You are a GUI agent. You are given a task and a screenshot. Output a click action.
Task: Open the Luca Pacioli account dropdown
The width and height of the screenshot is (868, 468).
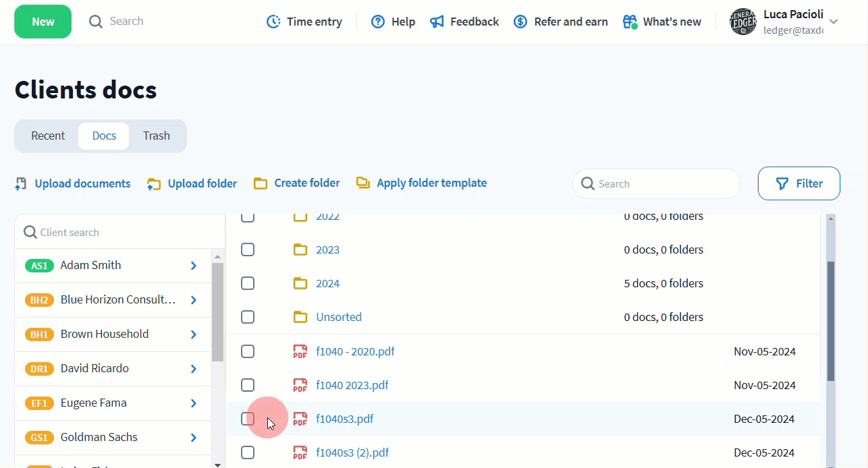(x=834, y=22)
